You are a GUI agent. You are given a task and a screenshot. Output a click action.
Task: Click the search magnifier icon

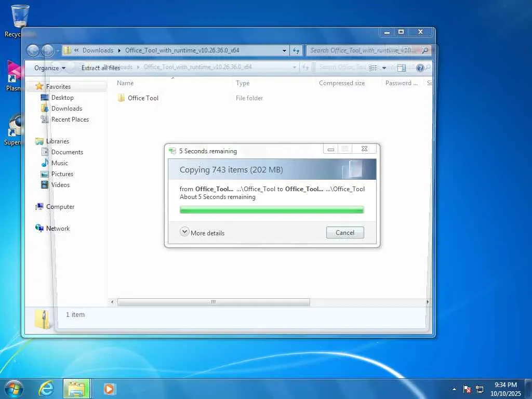coord(425,50)
